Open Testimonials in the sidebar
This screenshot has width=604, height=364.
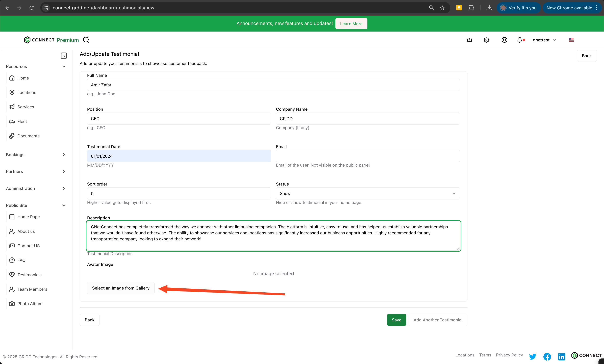tap(29, 275)
